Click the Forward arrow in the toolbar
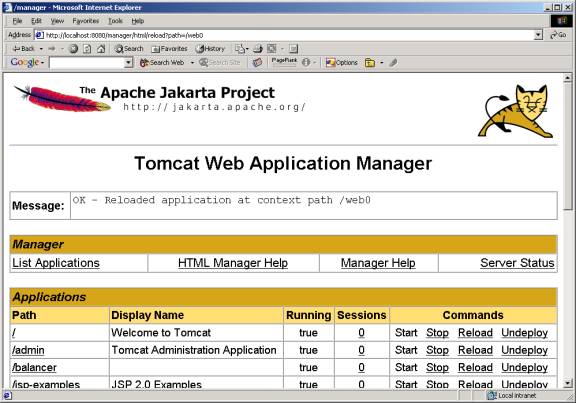The width and height of the screenshot is (576, 403). point(52,48)
